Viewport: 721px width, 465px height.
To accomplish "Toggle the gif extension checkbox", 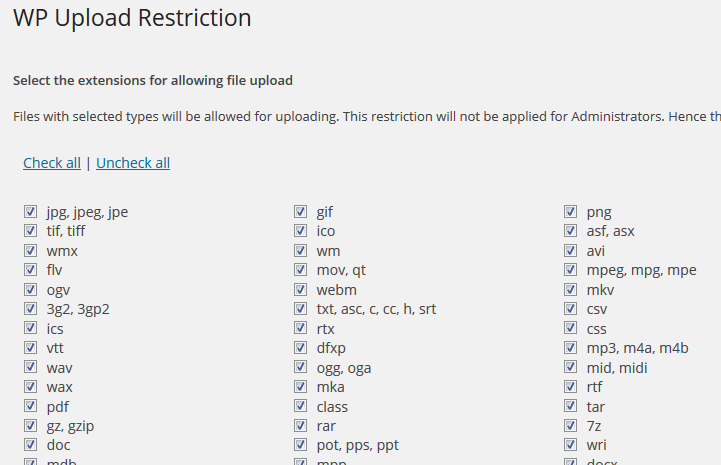I will [300, 212].
